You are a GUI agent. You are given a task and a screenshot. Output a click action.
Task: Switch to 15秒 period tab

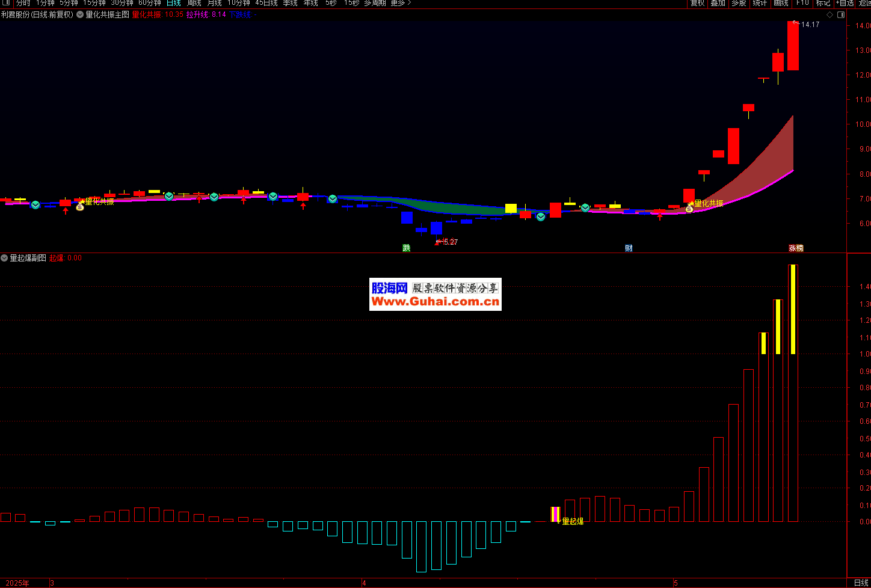[351, 3]
